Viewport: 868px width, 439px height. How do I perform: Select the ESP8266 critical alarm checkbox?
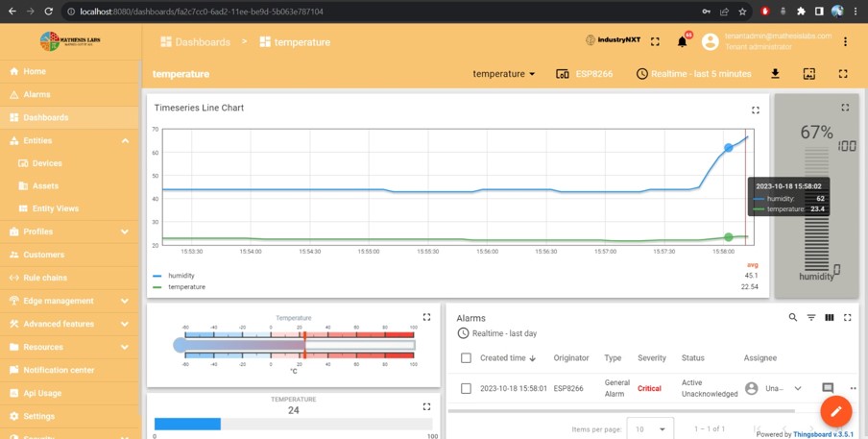coord(466,389)
